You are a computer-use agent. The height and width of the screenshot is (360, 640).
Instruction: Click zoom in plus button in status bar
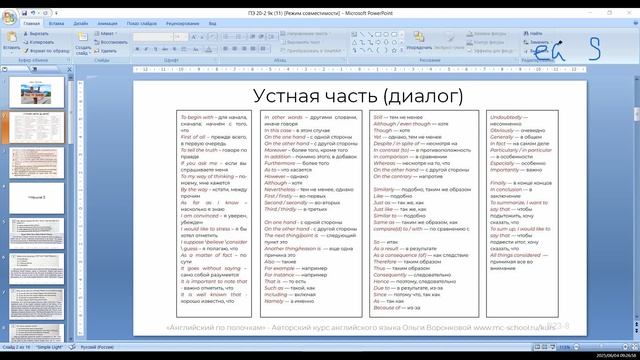(625, 347)
